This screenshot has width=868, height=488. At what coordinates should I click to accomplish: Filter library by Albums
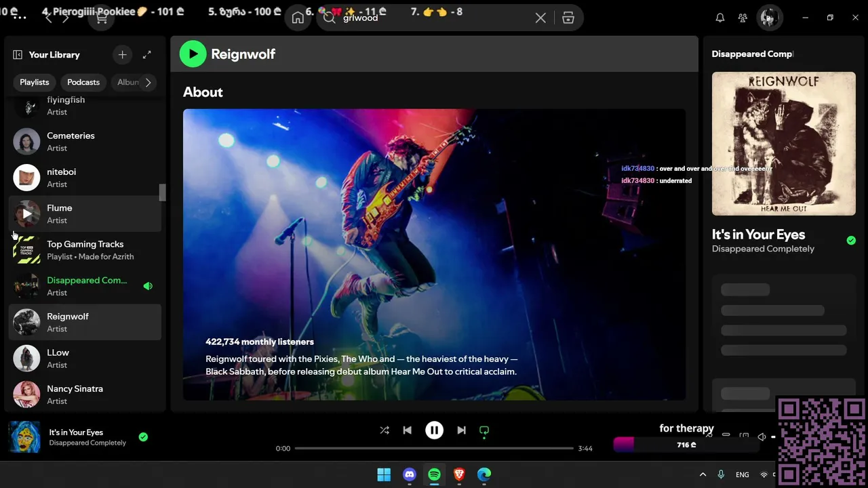(127, 82)
